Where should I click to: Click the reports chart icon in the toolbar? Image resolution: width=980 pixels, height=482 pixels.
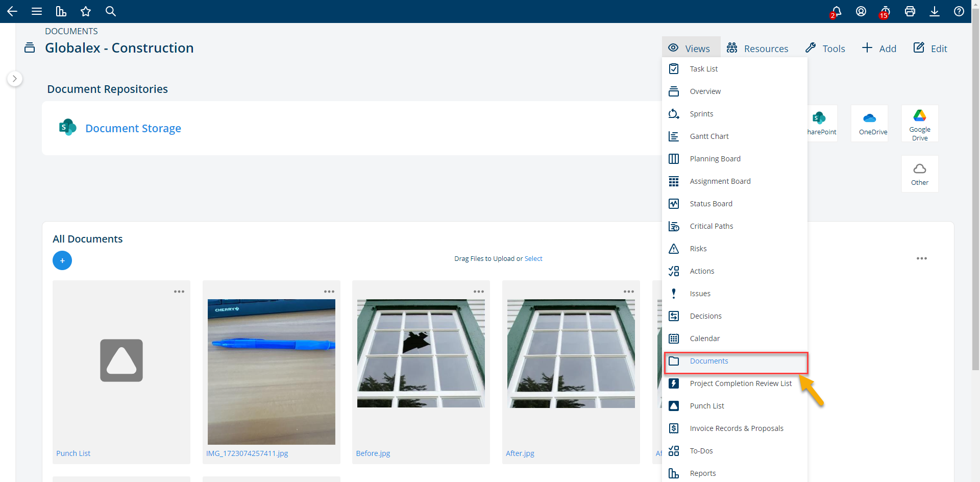[x=61, y=11]
